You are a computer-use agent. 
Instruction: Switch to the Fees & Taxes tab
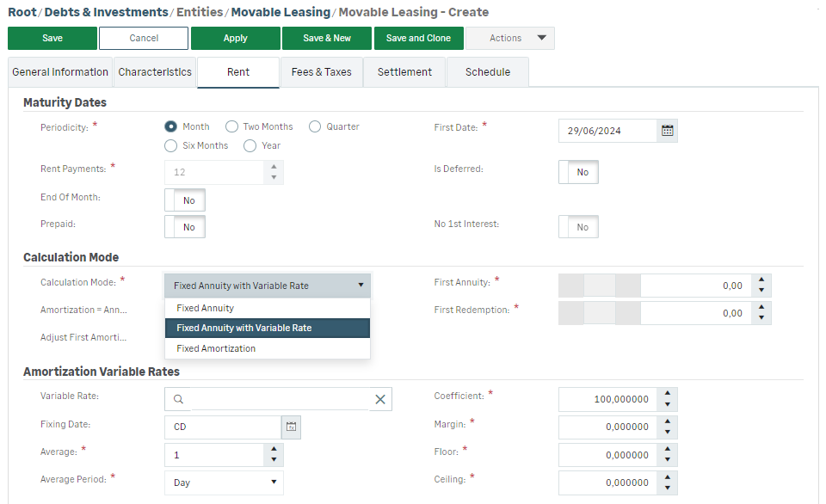(x=321, y=72)
